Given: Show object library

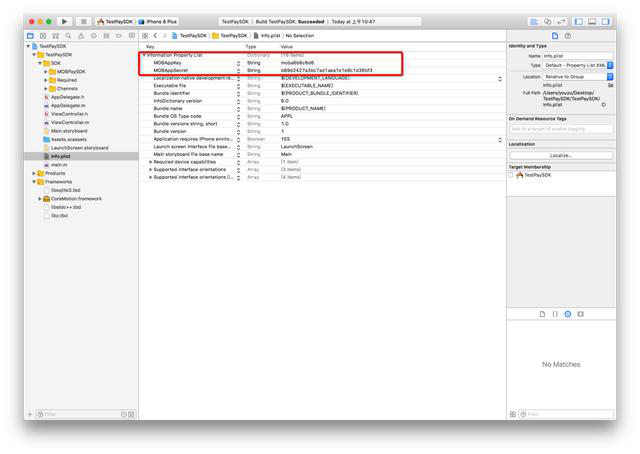Looking at the screenshot, I should pyautogui.click(x=568, y=314).
